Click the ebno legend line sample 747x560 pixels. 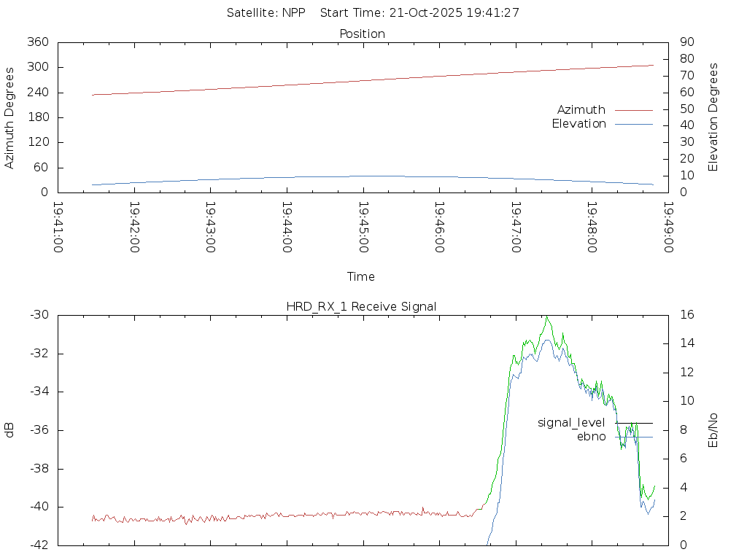pyautogui.click(x=633, y=437)
